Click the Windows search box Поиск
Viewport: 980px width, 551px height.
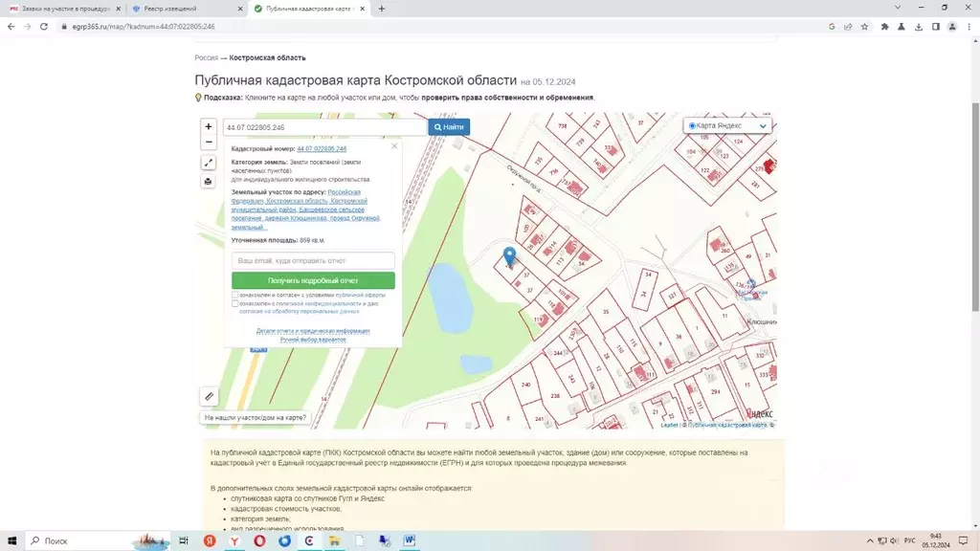[97, 540]
